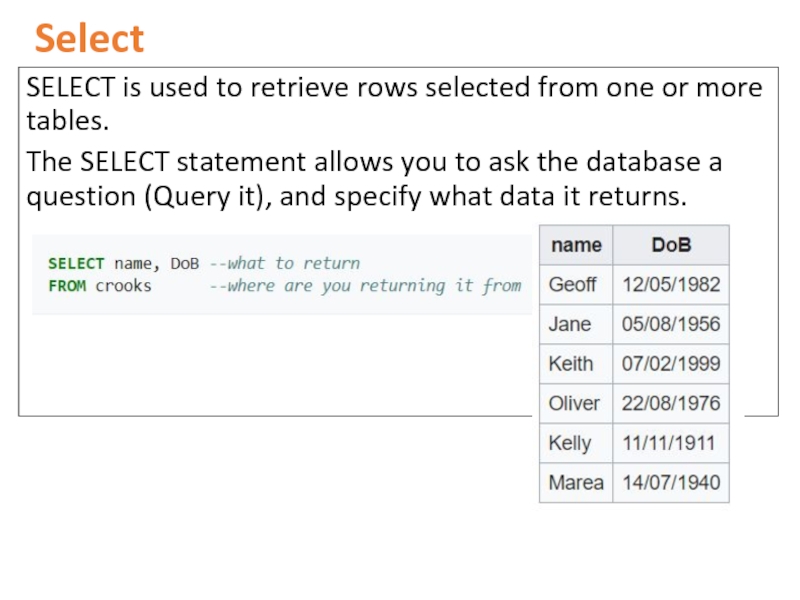Click the "name" table column header
The height and width of the screenshot is (600, 800).
click(576, 245)
